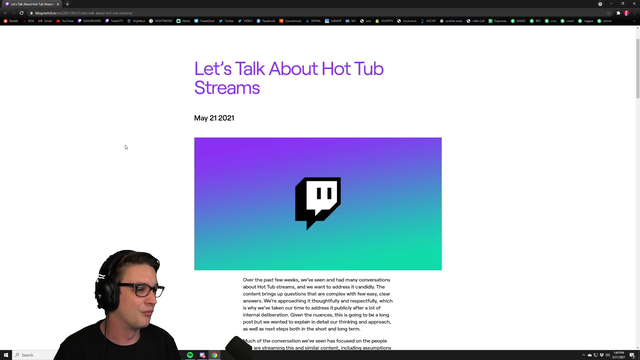The width and height of the screenshot is (640, 360).
Task: Open the SHOPIFY bookmark
Action: point(384,21)
